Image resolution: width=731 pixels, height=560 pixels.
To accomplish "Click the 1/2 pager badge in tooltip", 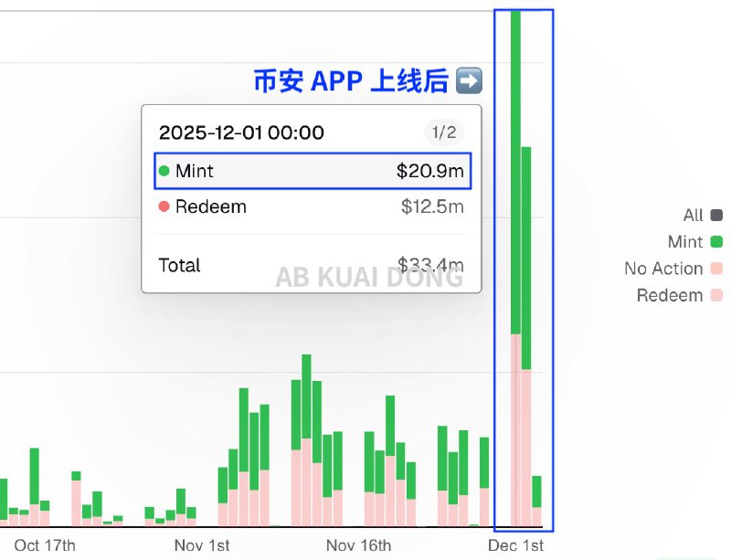I will click(444, 132).
